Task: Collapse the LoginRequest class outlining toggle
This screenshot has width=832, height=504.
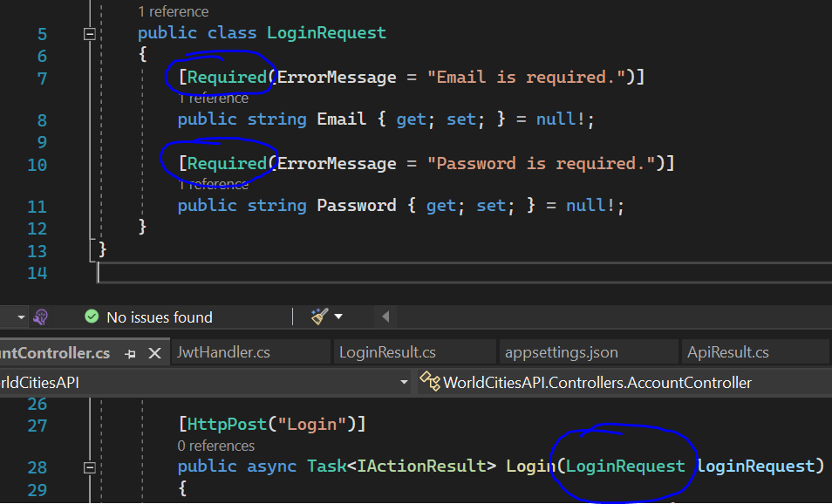Action: [x=90, y=34]
